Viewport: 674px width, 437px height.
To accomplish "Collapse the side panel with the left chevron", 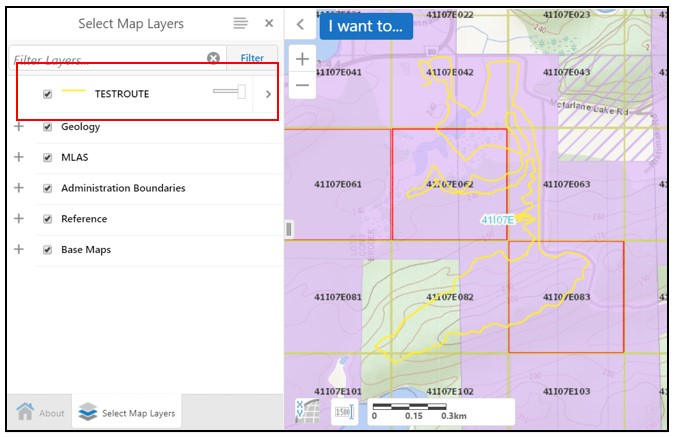I will (300, 24).
